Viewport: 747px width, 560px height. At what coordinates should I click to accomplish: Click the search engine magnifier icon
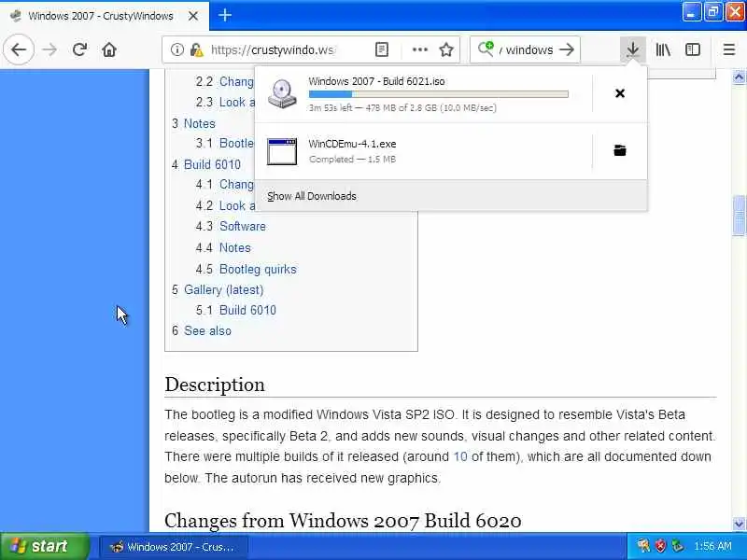tap(486, 49)
